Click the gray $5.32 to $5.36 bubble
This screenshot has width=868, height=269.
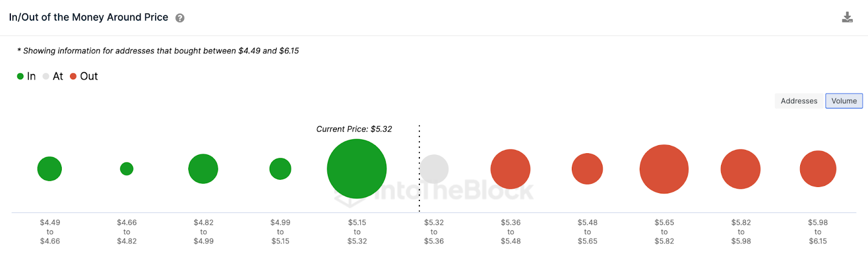coord(435,169)
